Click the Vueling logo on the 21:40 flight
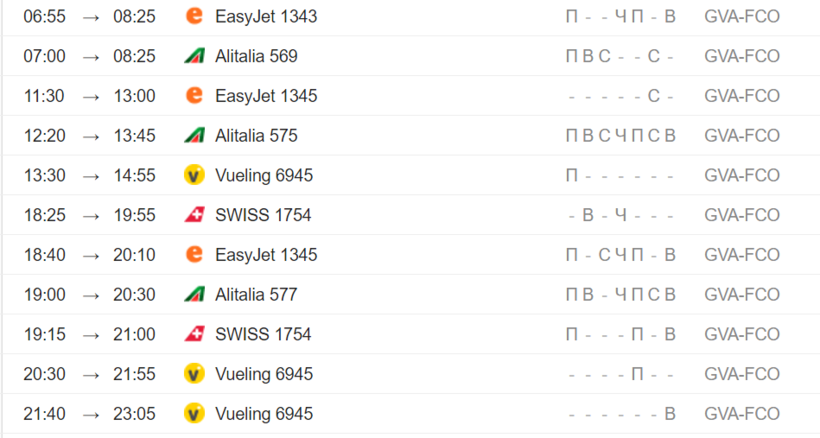The image size is (820, 438). pyautogui.click(x=195, y=414)
